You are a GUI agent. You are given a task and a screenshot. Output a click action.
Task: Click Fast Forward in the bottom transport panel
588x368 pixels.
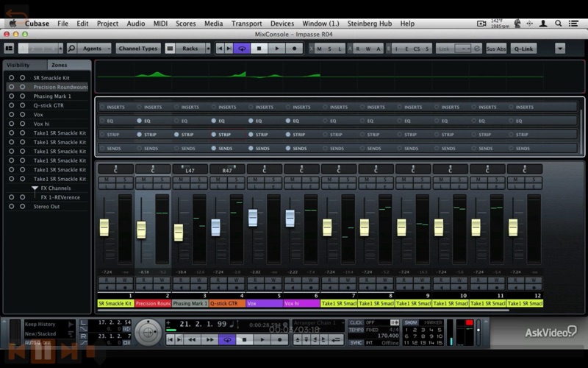click(209, 339)
